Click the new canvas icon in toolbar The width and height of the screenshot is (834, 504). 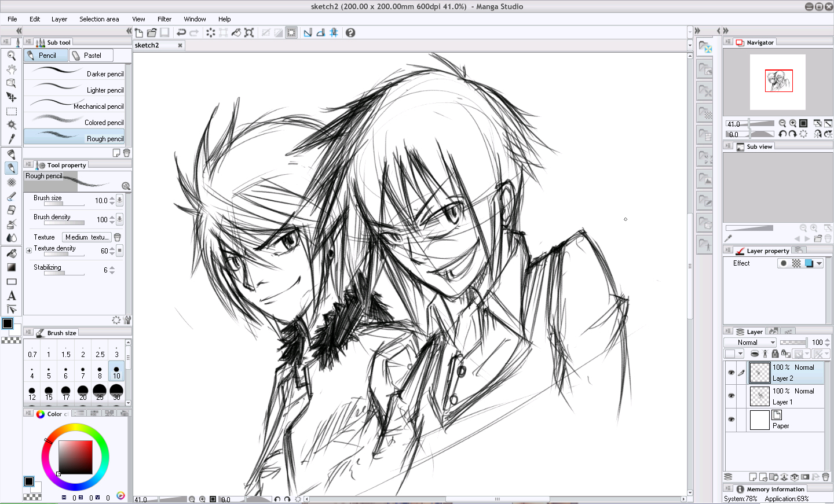tap(139, 32)
